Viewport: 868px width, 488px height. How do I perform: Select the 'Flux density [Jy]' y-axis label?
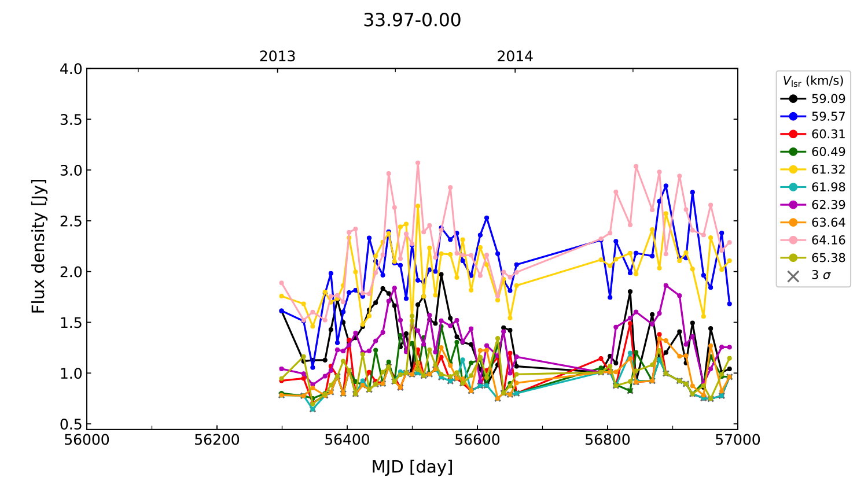point(38,246)
